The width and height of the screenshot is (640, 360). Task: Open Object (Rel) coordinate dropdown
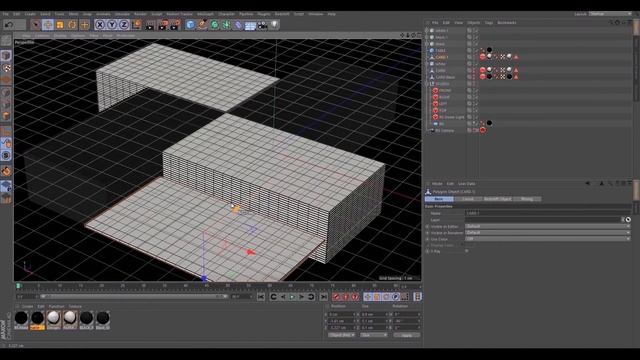(x=342, y=335)
